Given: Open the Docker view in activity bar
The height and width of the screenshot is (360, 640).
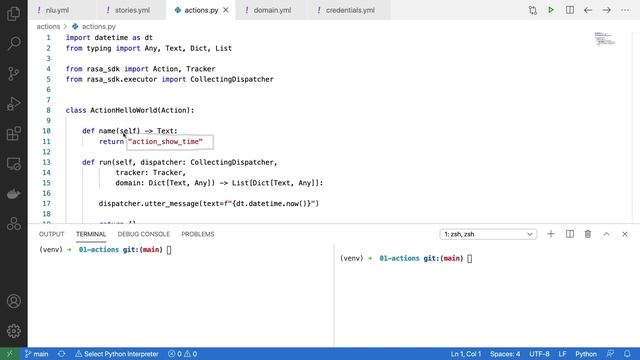Looking at the screenshot, I should tap(13, 194).
